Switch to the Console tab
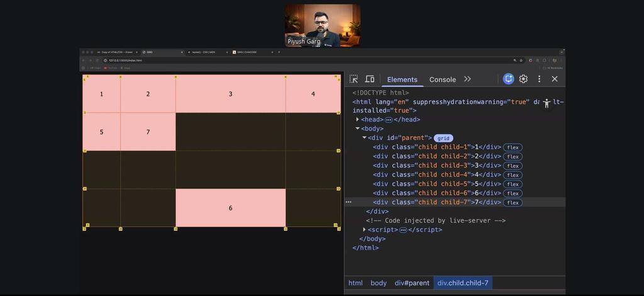644x296 pixels. 442,80
